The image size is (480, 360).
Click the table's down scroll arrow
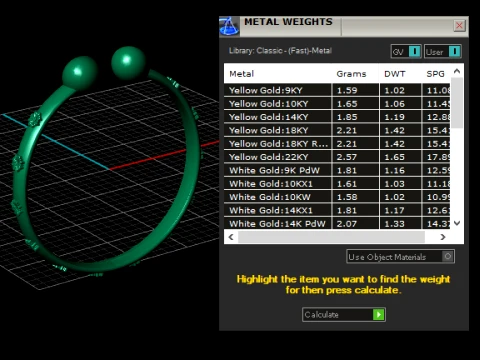(x=457, y=223)
